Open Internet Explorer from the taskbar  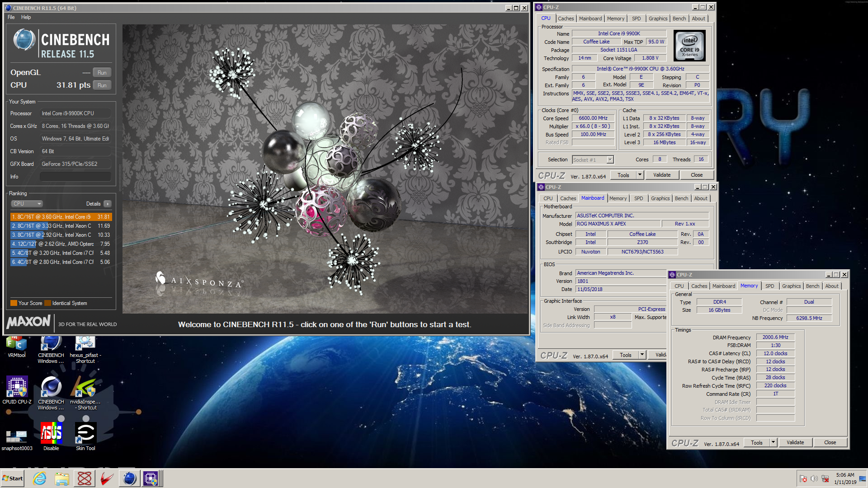[40, 479]
